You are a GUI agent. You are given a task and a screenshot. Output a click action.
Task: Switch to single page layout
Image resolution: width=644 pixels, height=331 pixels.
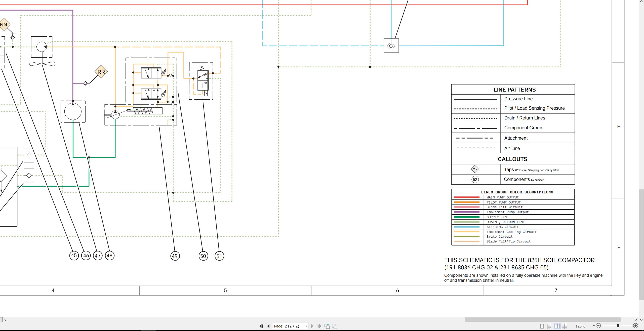(x=542, y=326)
